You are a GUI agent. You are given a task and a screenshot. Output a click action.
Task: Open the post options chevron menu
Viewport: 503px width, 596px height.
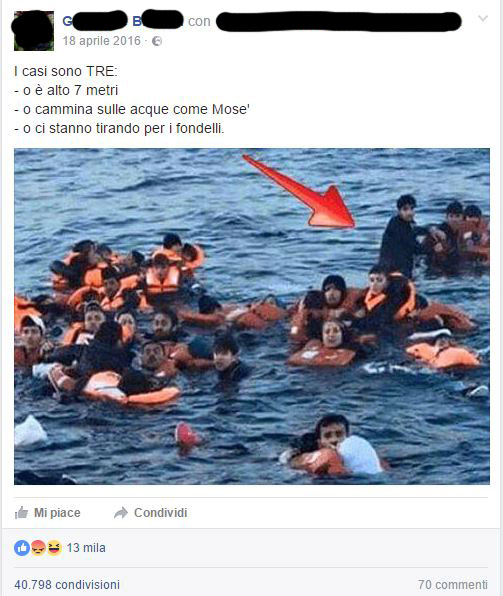pos(482,18)
